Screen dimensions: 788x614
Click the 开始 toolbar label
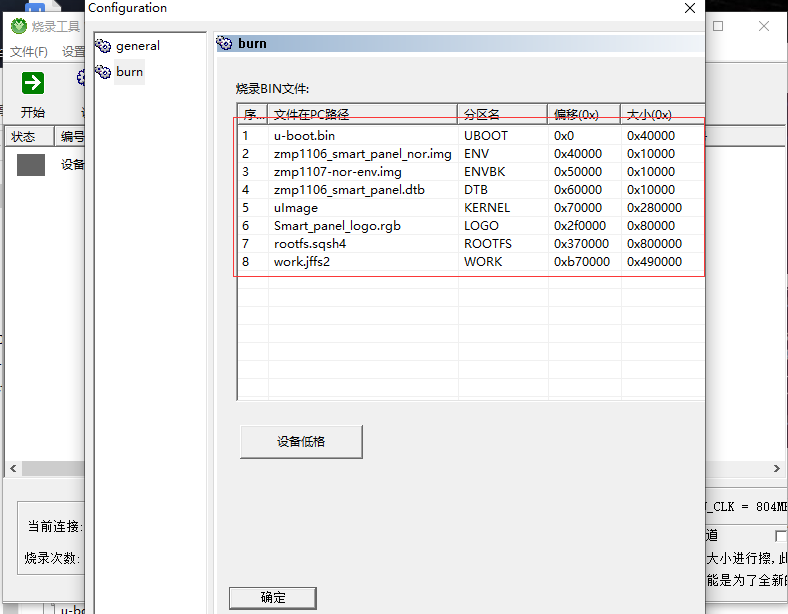[33, 112]
